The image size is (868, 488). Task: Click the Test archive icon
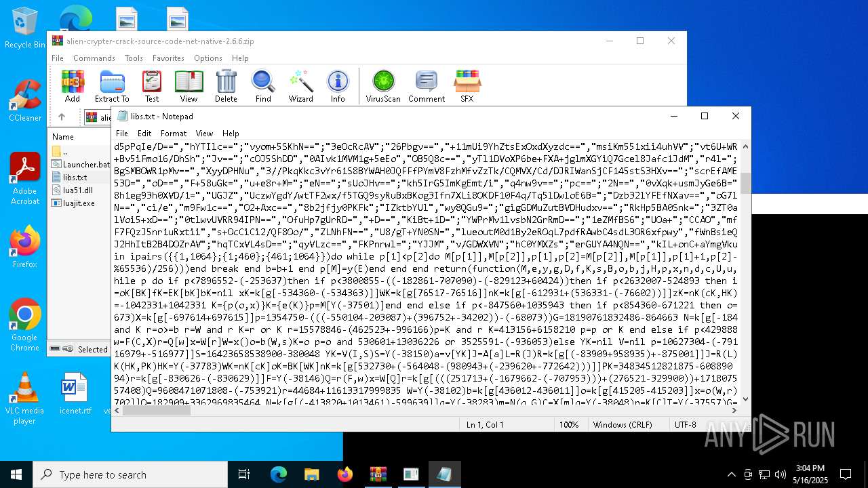tap(152, 86)
